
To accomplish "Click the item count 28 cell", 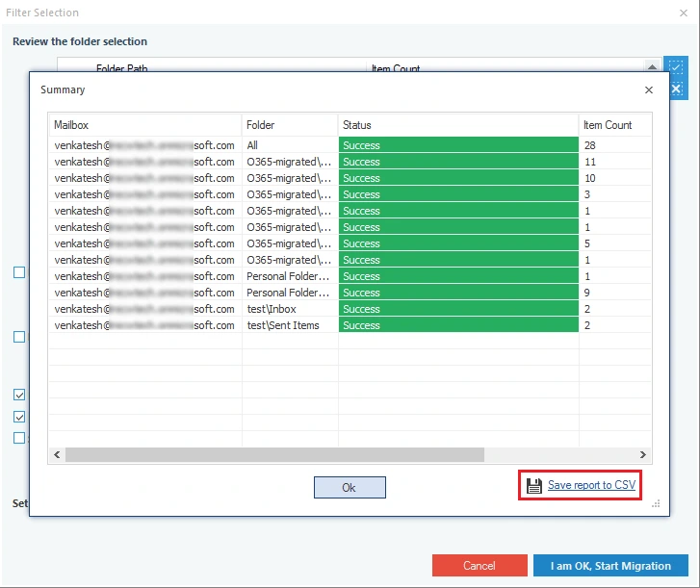I will [x=614, y=145].
